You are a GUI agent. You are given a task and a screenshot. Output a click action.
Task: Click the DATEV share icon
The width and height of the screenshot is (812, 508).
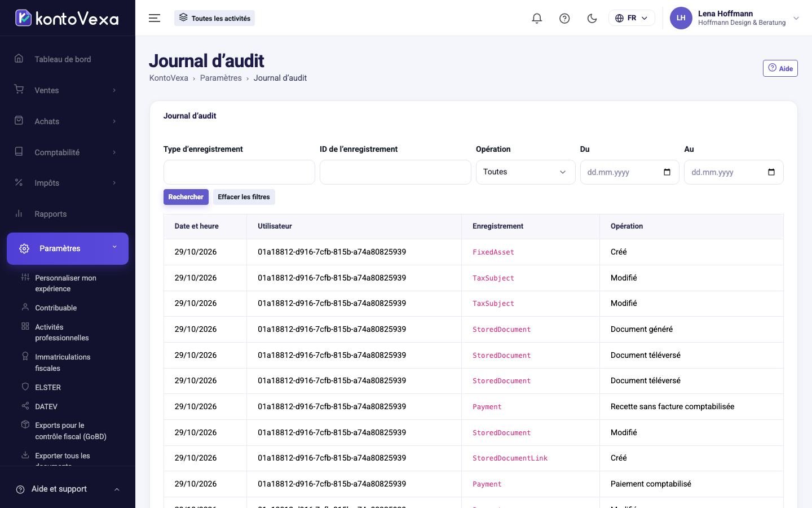click(x=25, y=406)
